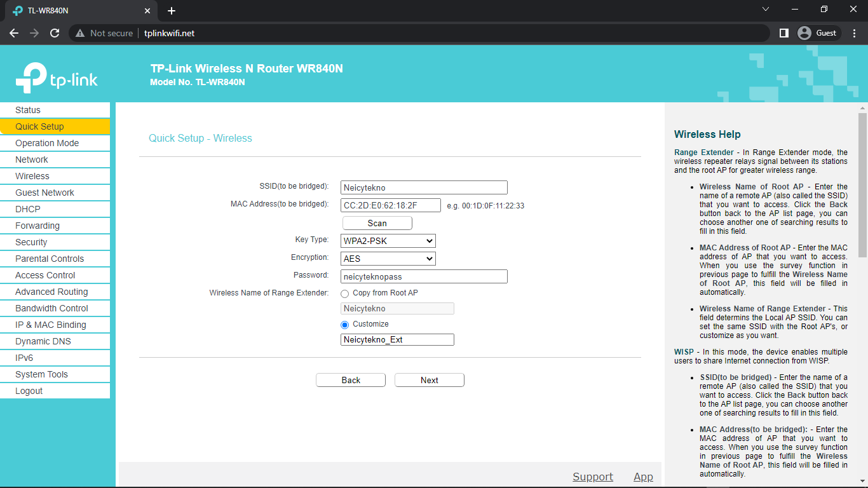This screenshot has width=868, height=488.
Task: Open a new browser tab with plus icon
Action: [172, 11]
